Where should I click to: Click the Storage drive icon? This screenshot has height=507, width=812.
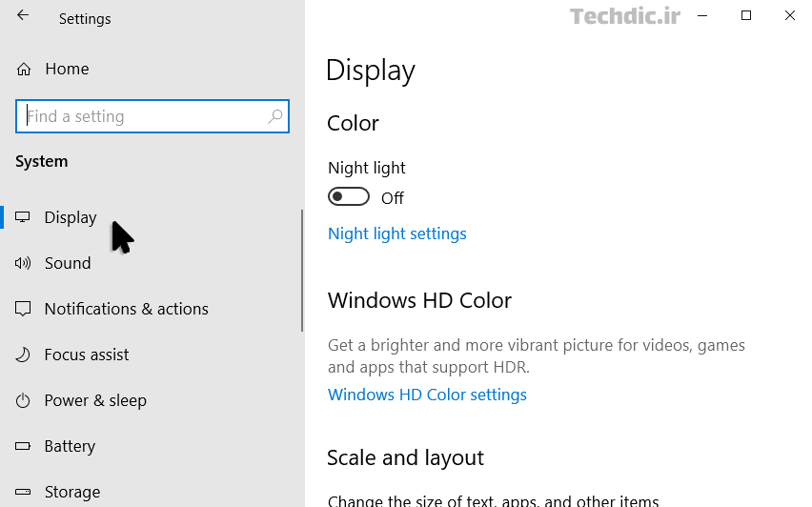[x=23, y=492]
